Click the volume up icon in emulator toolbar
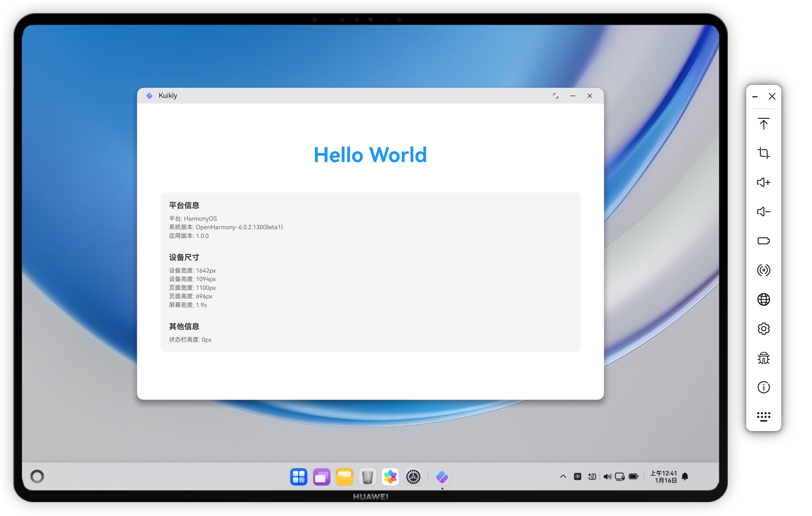 (763, 182)
